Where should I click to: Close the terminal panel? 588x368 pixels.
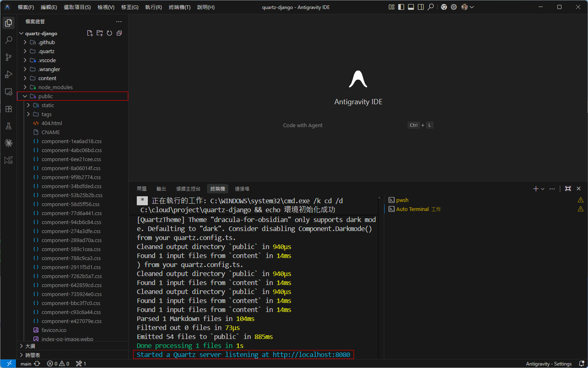click(x=579, y=188)
